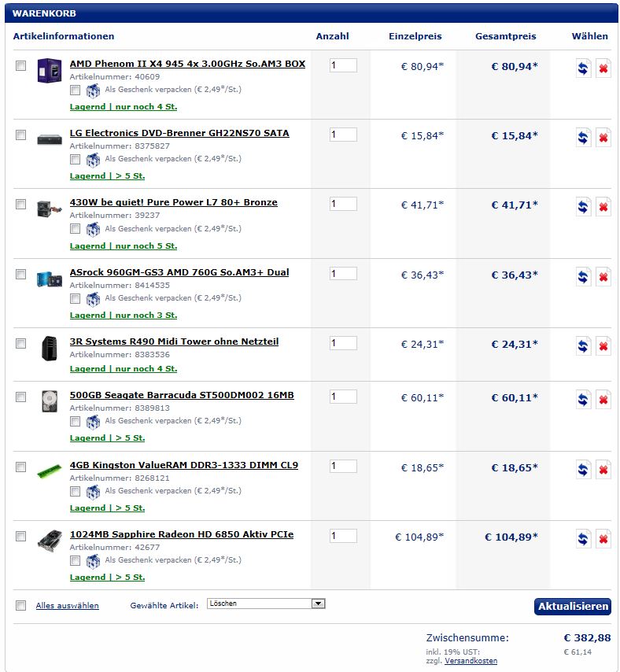Click gift wrap icon for AMD Phenom II

93,90
